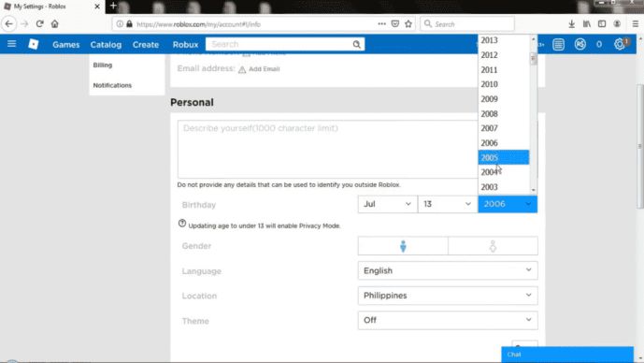Open the Catalog menu item
644x363 pixels.
(x=106, y=44)
